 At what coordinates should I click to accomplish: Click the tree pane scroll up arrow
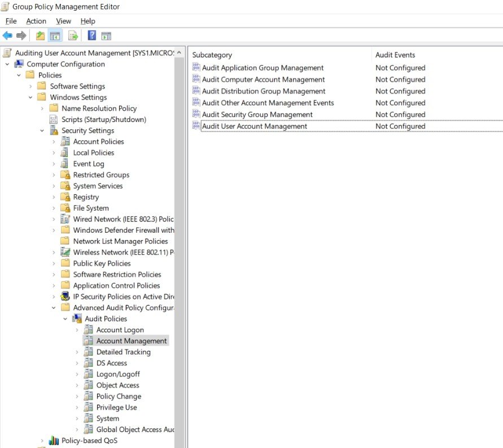180,53
